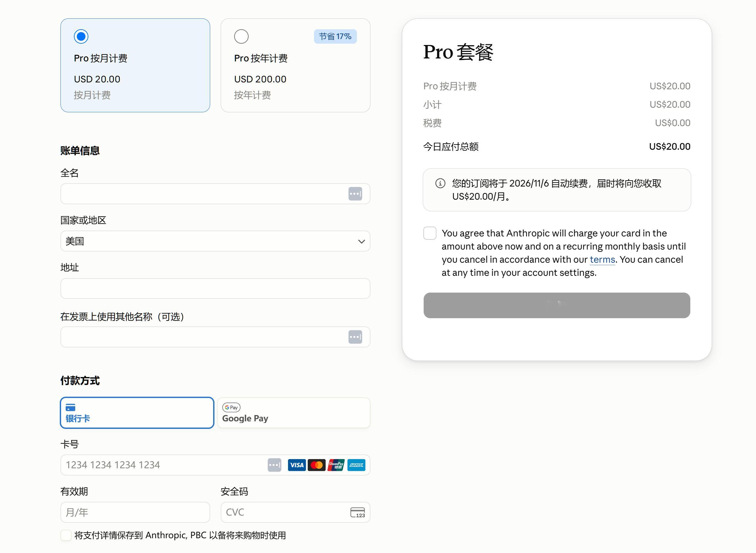Click the 账单信息 section heading
The height and width of the screenshot is (553, 756).
tap(80, 151)
